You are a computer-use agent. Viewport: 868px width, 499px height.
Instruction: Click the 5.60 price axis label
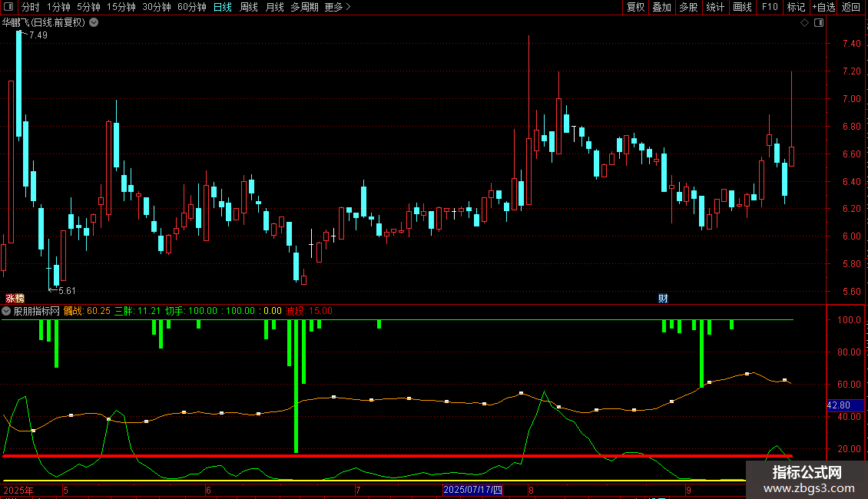coord(851,292)
